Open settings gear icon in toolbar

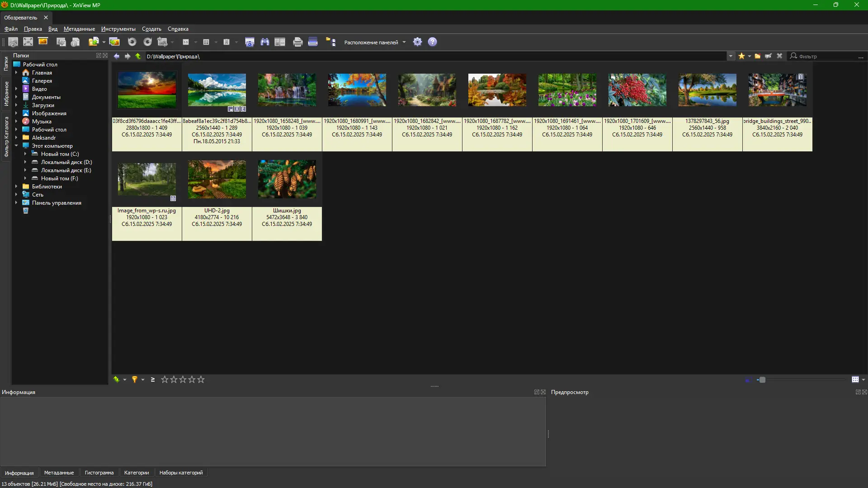418,42
